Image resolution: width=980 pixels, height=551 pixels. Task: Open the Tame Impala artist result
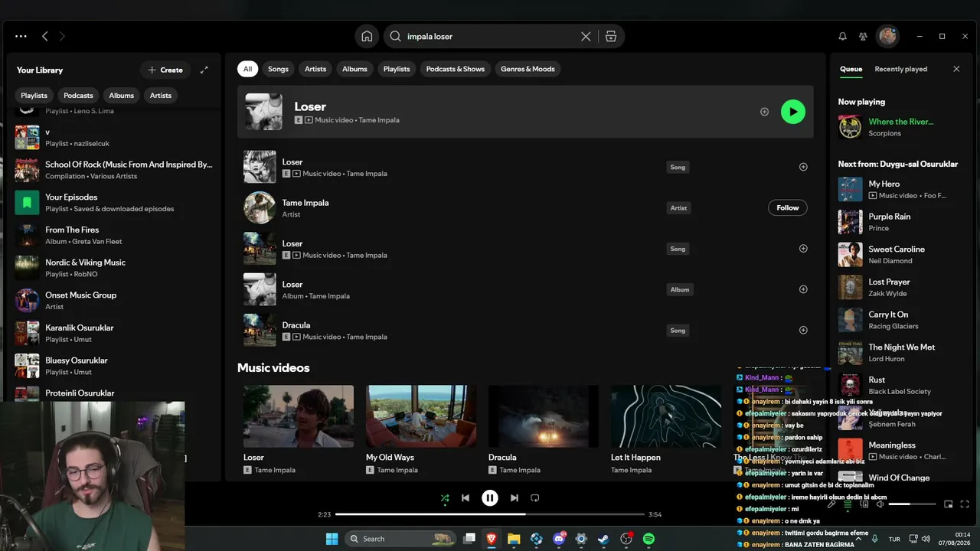[525, 208]
